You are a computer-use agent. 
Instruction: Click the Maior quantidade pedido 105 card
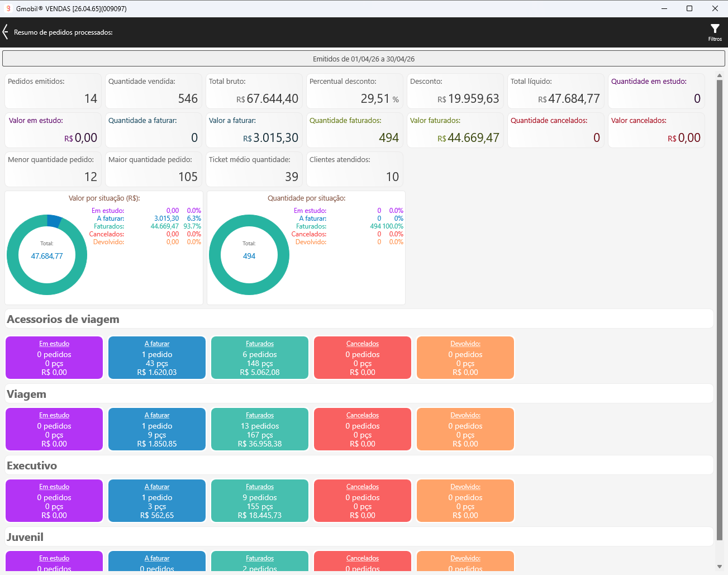pos(154,169)
